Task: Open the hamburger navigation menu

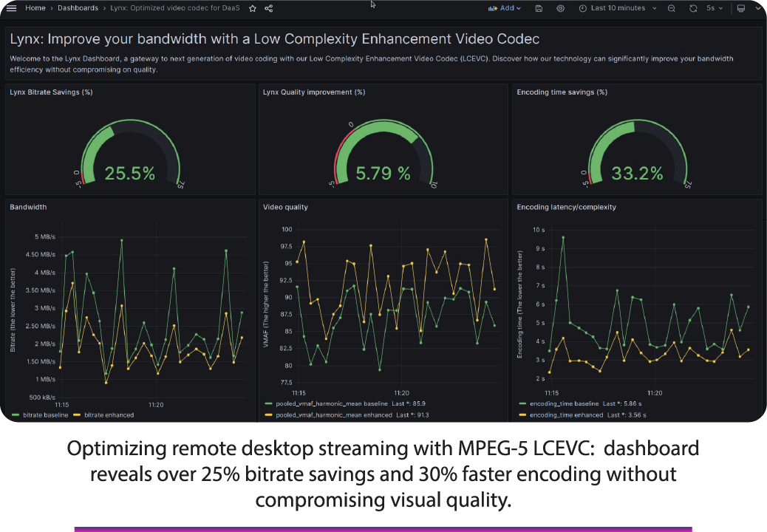Action: click(x=11, y=8)
